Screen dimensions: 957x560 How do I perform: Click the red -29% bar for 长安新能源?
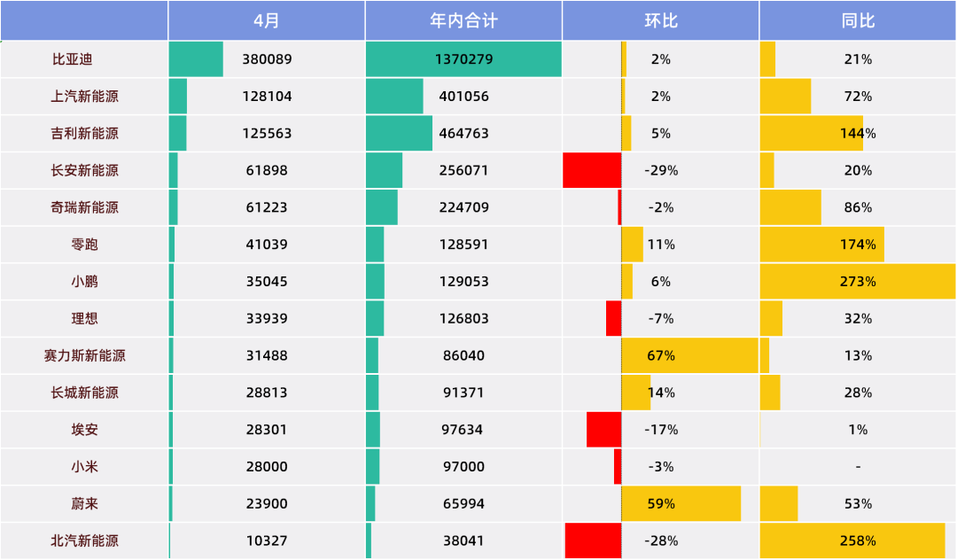click(592, 170)
